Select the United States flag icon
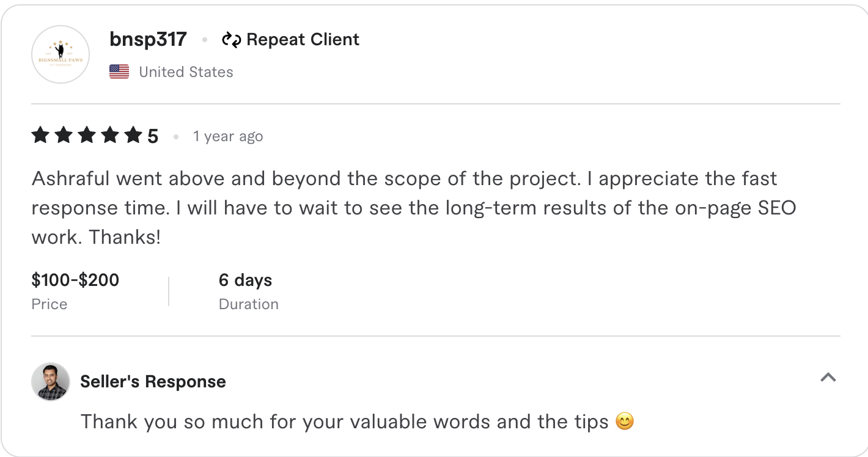This screenshot has width=868, height=457. pyautogui.click(x=119, y=71)
